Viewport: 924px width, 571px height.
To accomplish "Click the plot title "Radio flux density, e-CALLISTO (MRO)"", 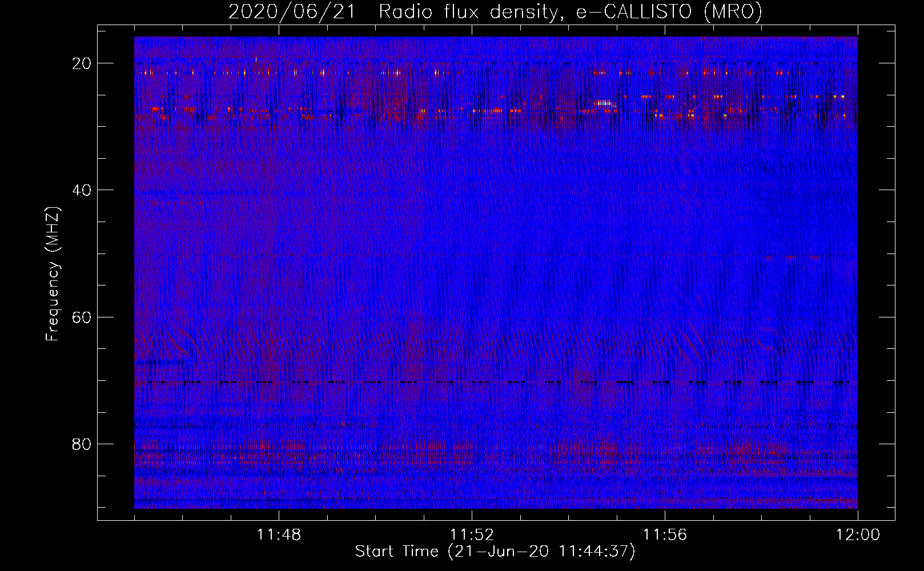I will tap(570, 11).
